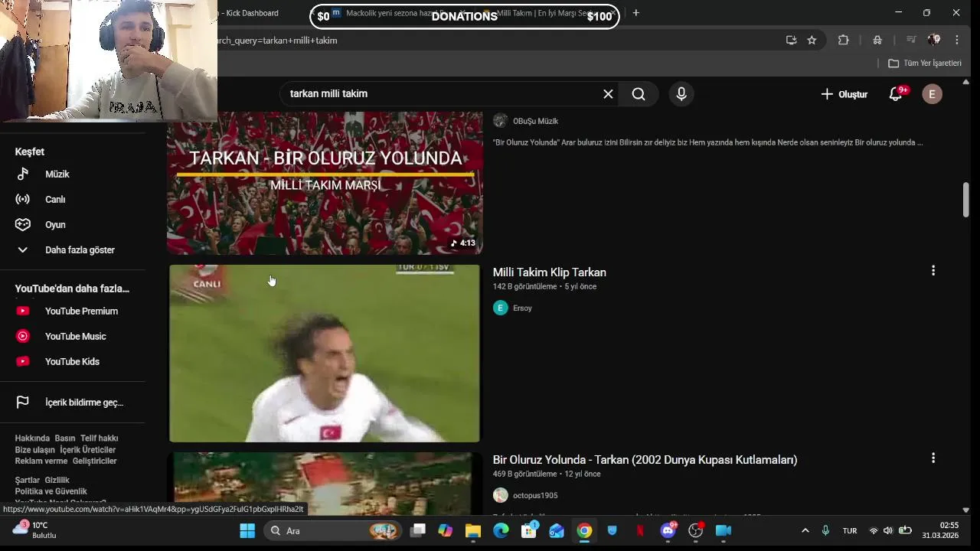Clear the YouTube search box text
Viewport: 980px width, 551px height.
point(608,94)
